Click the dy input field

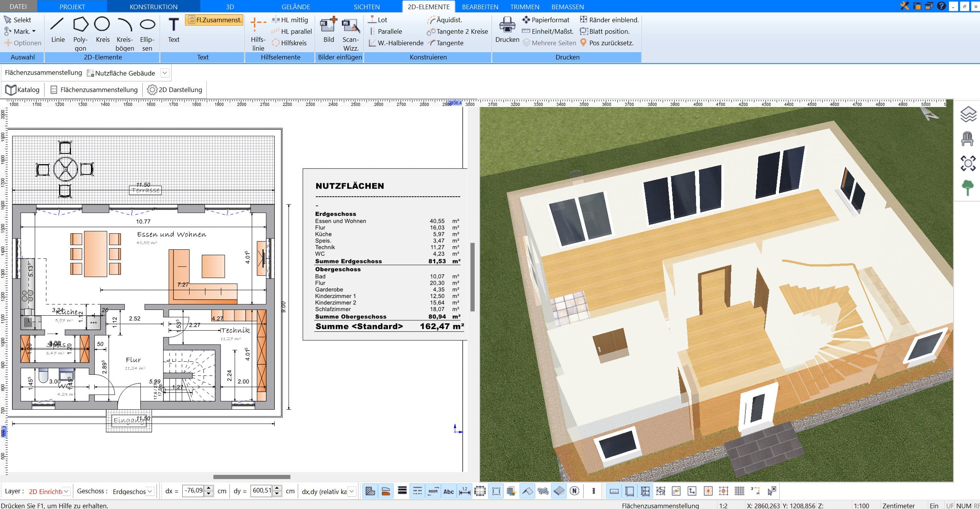pyautogui.click(x=262, y=491)
